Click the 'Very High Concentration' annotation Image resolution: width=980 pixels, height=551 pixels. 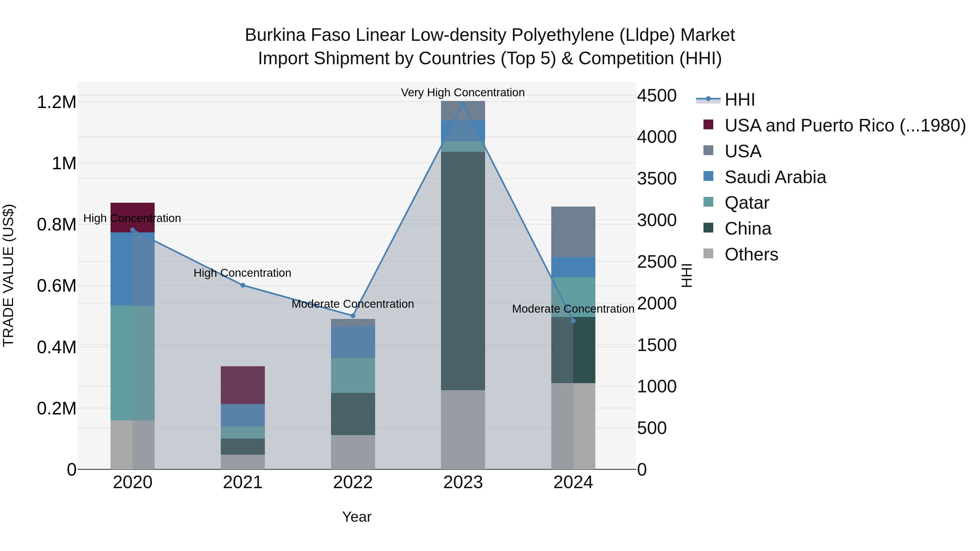tap(463, 93)
